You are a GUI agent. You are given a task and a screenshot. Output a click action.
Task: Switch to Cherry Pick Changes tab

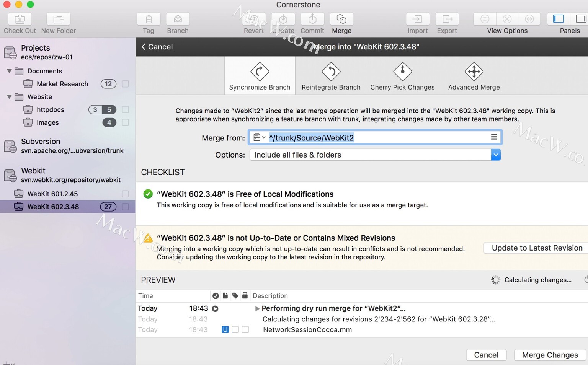(402, 76)
